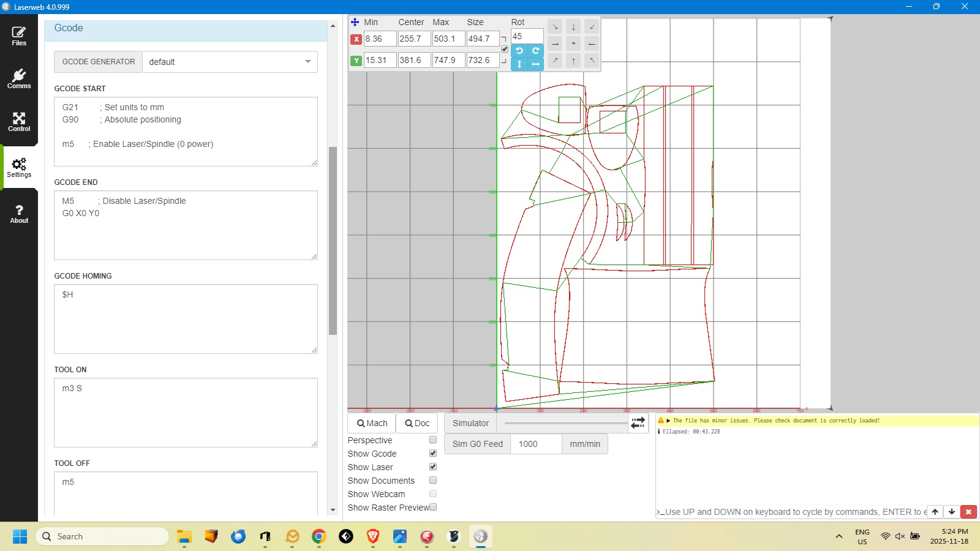
Task: Enable Show Documents checkbox
Action: (433, 481)
